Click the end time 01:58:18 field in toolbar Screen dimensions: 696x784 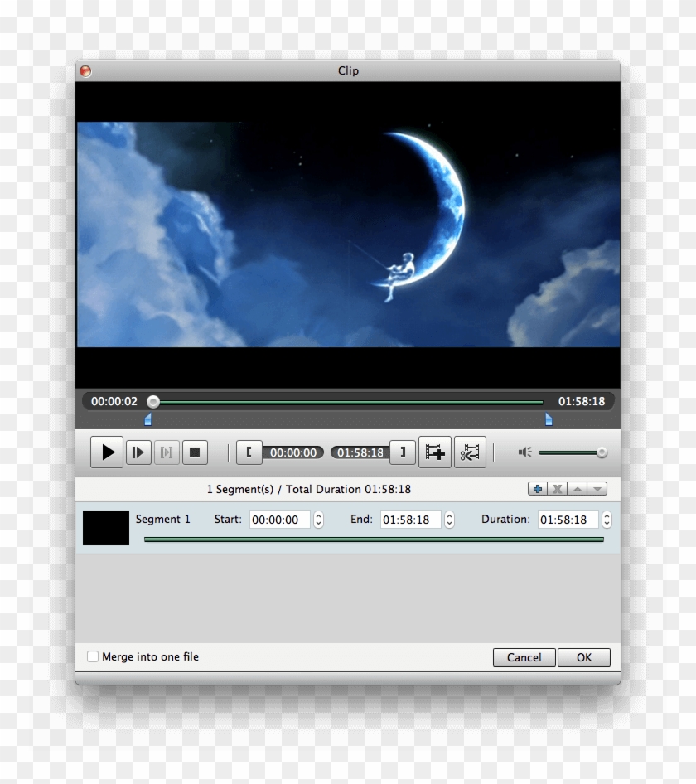pyautogui.click(x=360, y=452)
